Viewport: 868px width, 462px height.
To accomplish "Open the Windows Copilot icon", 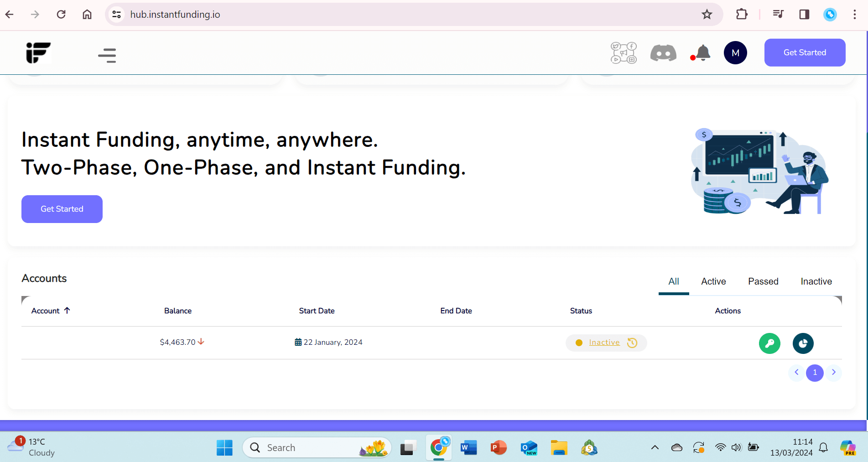I will [848, 447].
